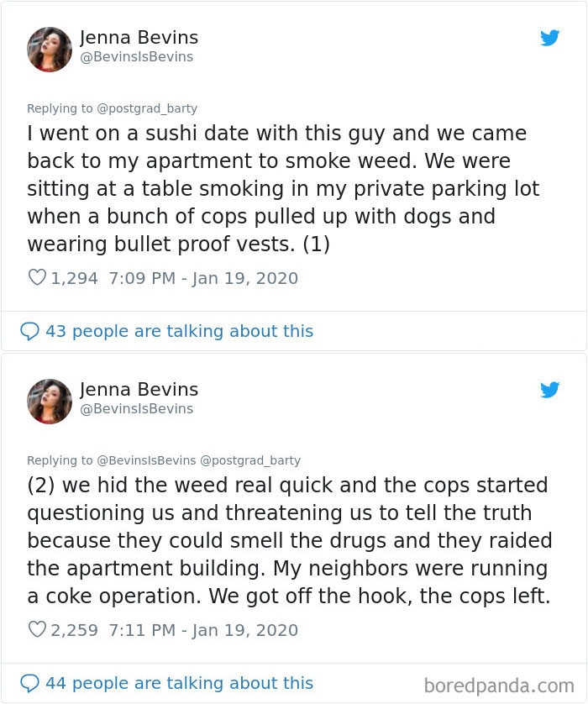Like the first tweet via its heart icon
Screen dimensions: 588x704
tap(37, 277)
